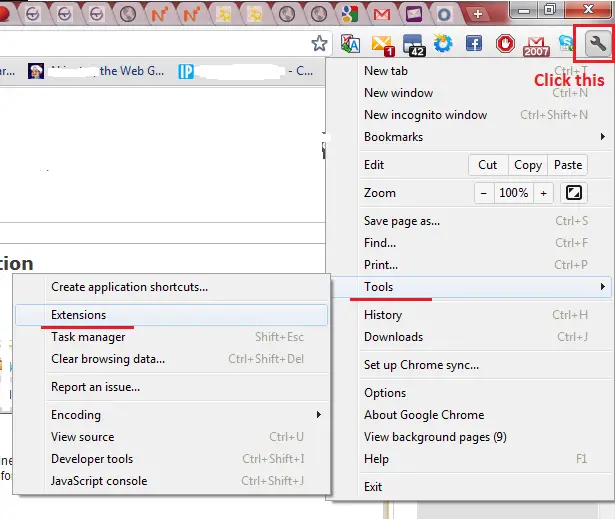Switch to the first orange N tab

pyautogui.click(x=160, y=15)
